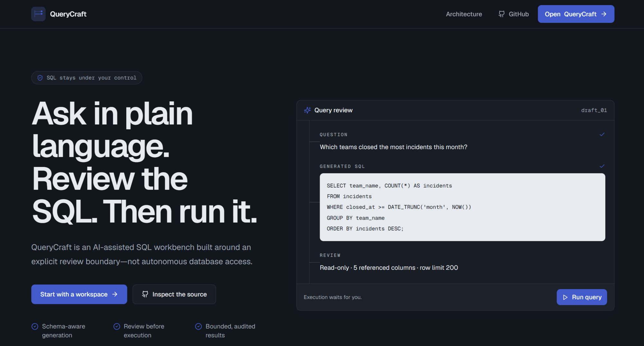Click the arrow icon in Start with a workspace
644x346 pixels.
click(x=115, y=294)
